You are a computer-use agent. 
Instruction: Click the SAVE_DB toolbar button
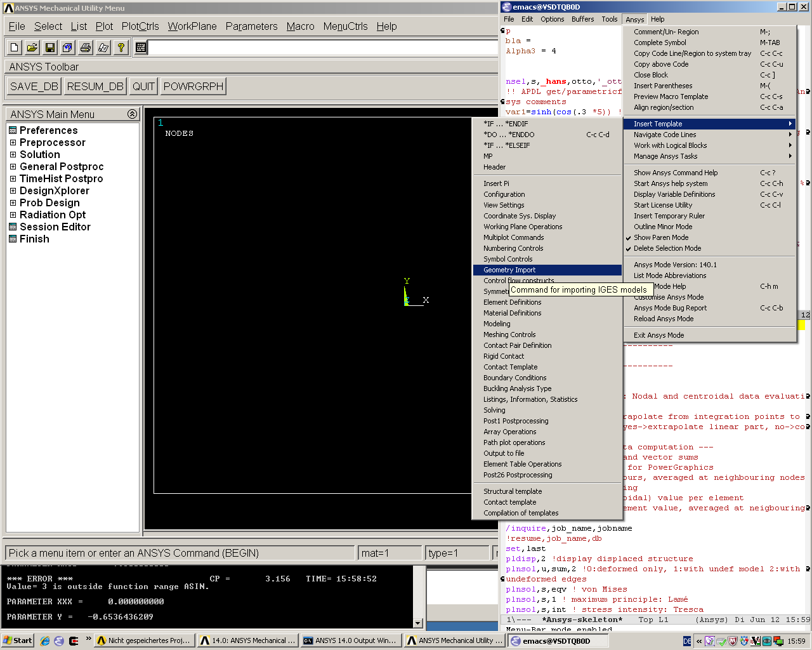click(34, 86)
